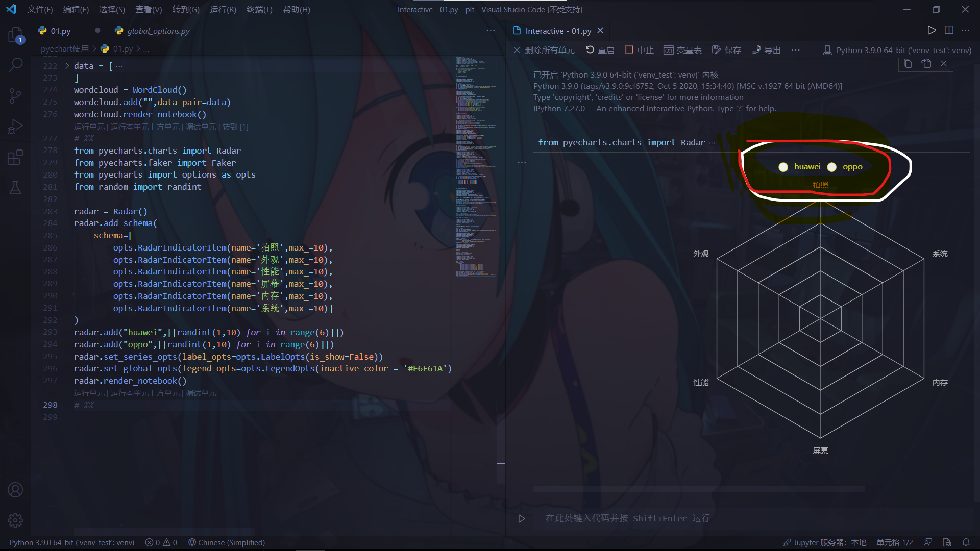This screenshot has width=980, height=551.
Task: Click the run file play icon in the editor title bar
Action: point(932,30)
